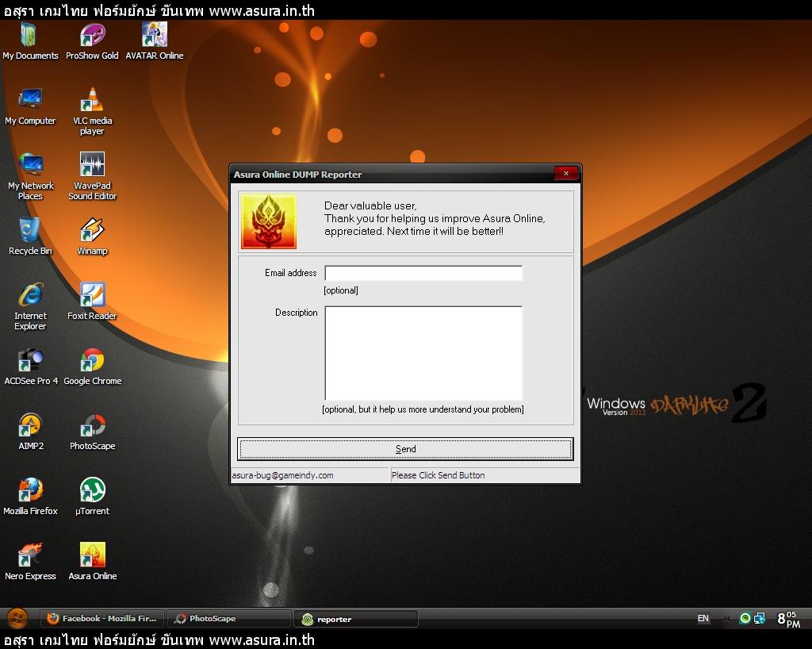This screenshot has width=812, height=649.
Task: Focus the Email address input field
Action: coord(423,273)
